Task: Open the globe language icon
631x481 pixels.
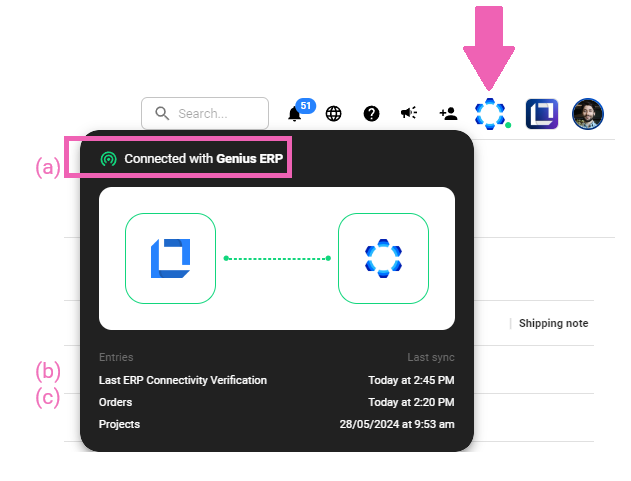Action: click(x=333, y=114)
